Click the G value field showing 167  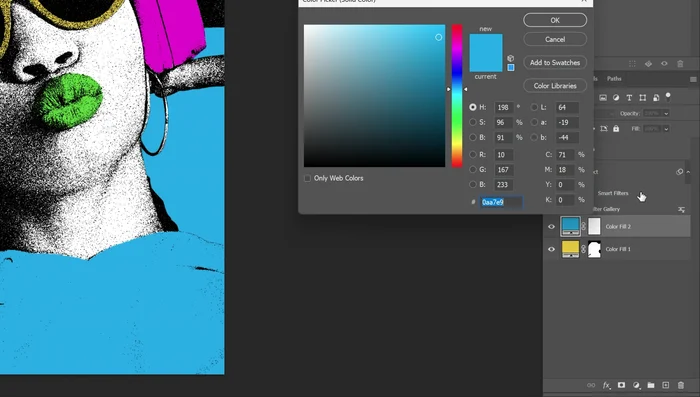504,169
